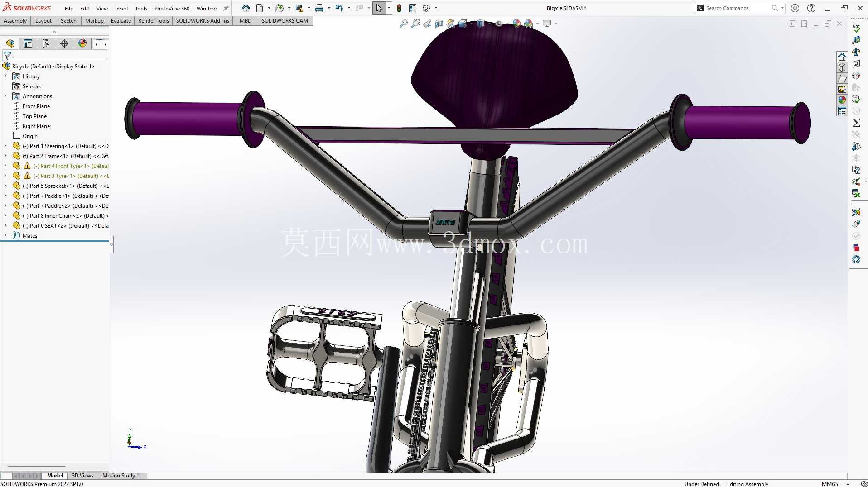Open SOLIDWORKS Resources home in task pane

842,57
